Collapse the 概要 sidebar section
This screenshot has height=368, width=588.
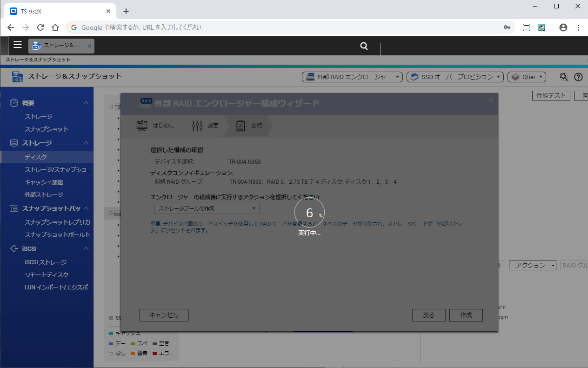[x=86, y=103]
